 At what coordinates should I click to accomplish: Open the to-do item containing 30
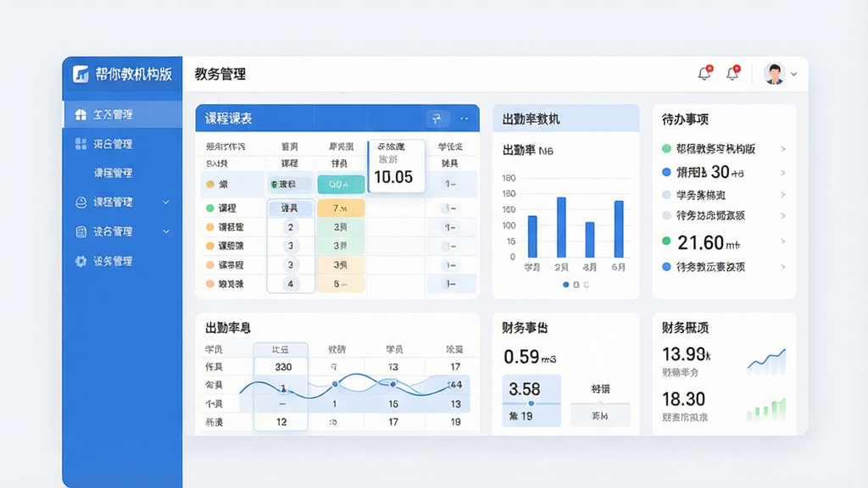(724, 173)
